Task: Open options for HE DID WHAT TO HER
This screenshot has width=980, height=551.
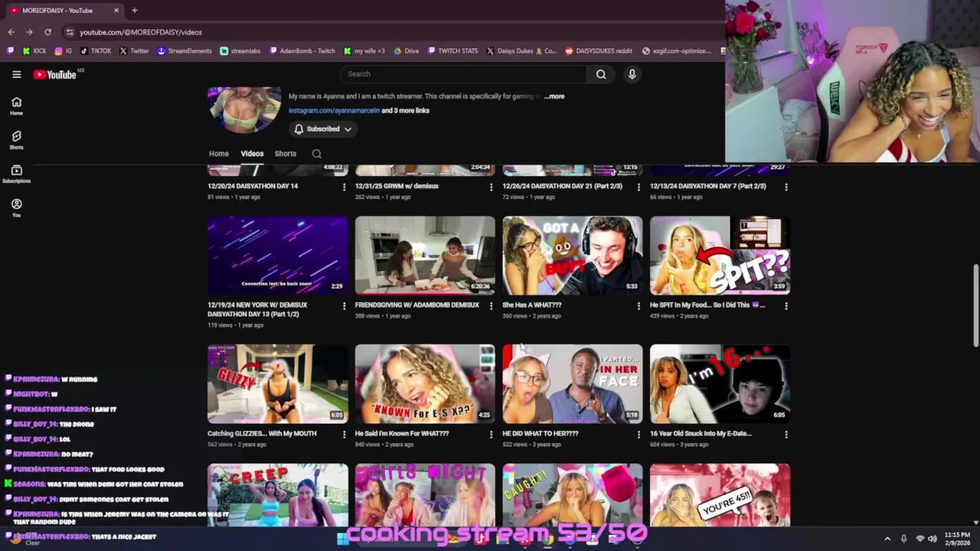Action: click(639, 434)
